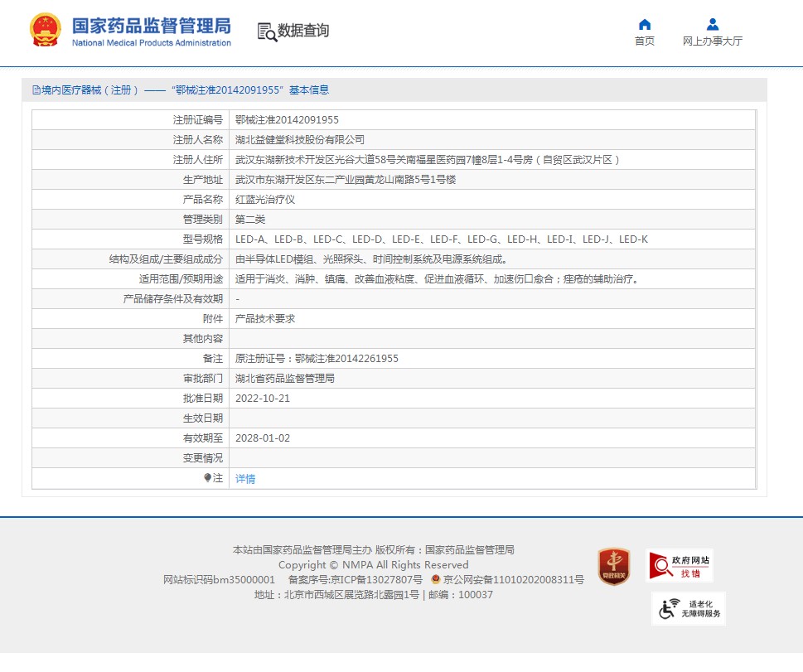Open 产品技术要求 attachment

264,318
